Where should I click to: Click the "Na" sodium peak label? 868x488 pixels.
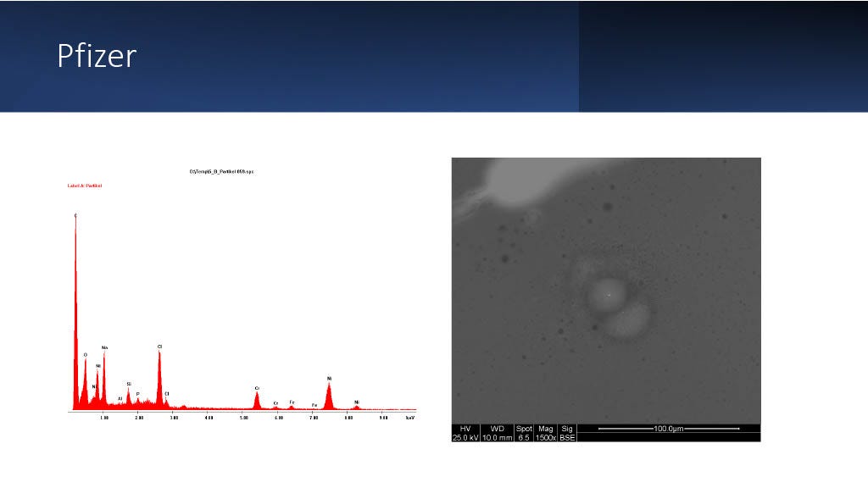tap(104, 347)
